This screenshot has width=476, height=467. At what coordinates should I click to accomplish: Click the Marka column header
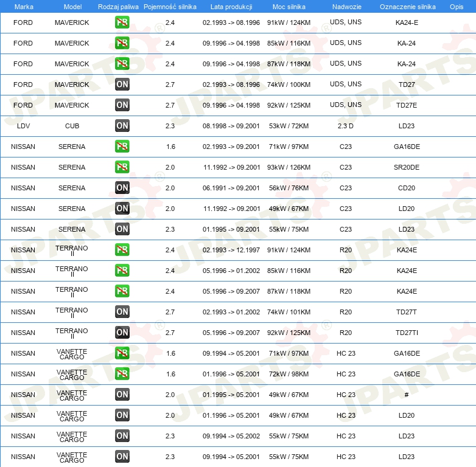24,7
